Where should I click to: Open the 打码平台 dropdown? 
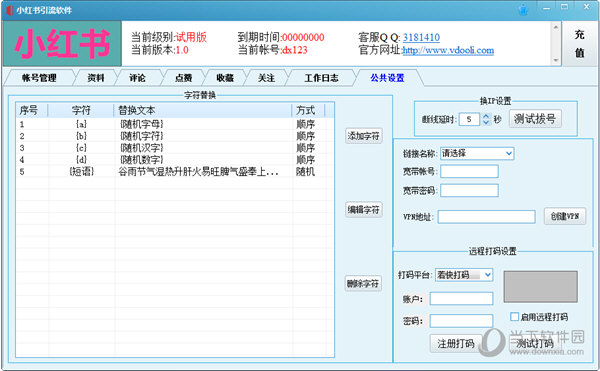coord(488,275)
